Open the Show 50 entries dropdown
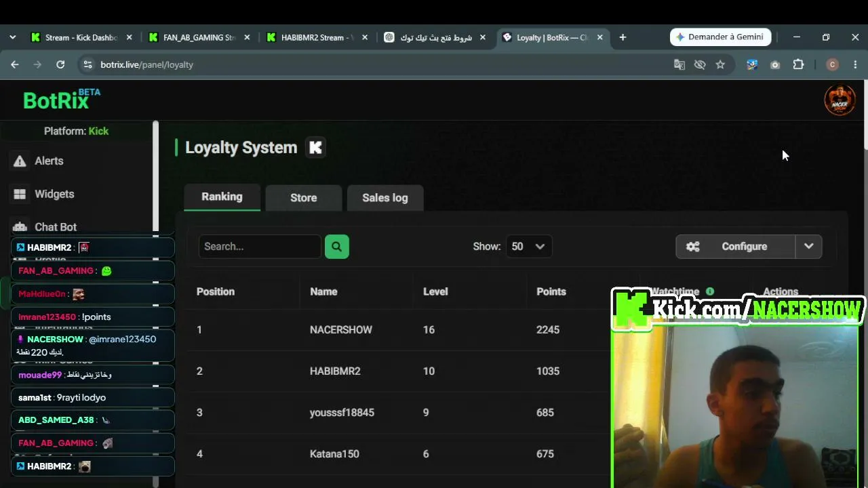Screen dimensions: 868x488 (x=528, y=247)
